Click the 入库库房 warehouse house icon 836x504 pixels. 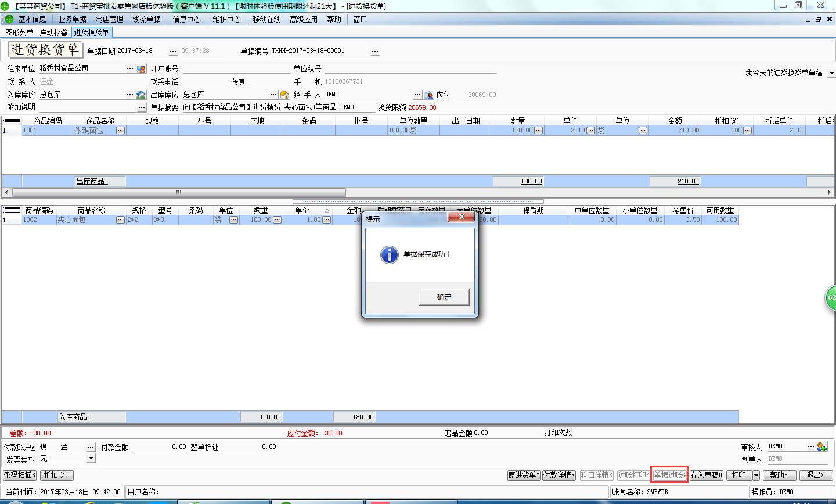(x=141, y=95)
